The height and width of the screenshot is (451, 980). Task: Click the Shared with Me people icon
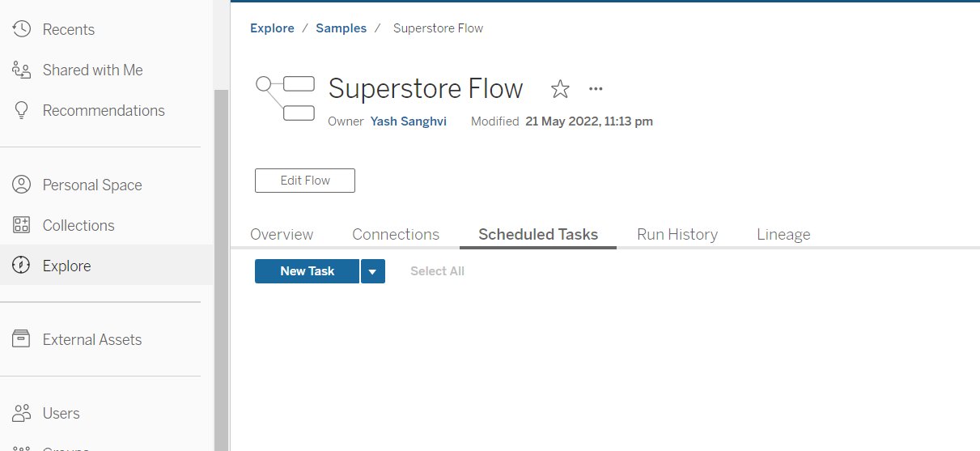pos(22,70)
